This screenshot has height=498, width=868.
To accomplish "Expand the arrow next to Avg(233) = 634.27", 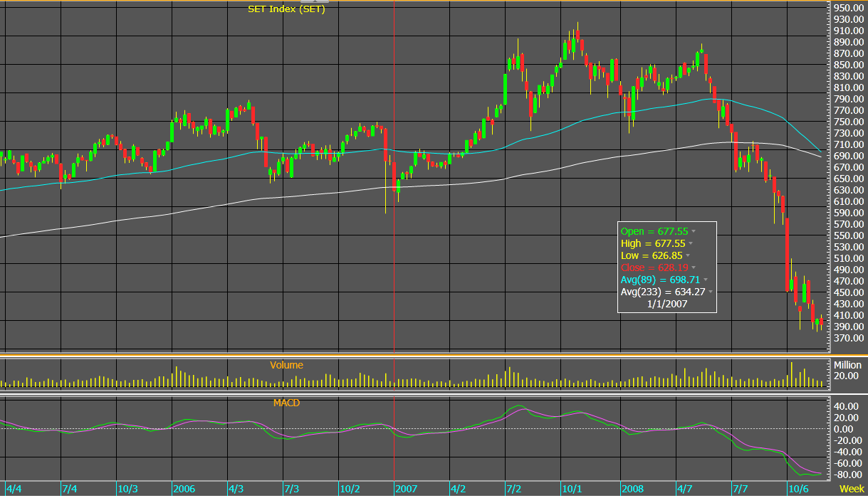I will click(710, 292).
